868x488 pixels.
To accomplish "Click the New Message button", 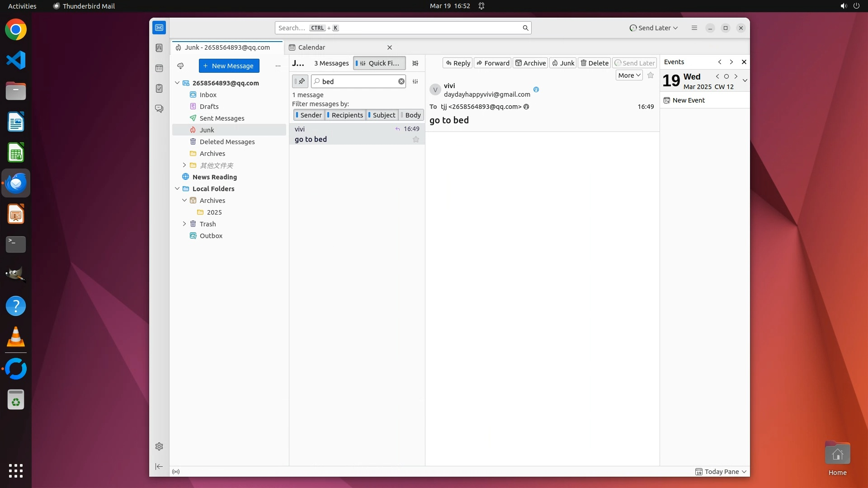I will point(229,66).
